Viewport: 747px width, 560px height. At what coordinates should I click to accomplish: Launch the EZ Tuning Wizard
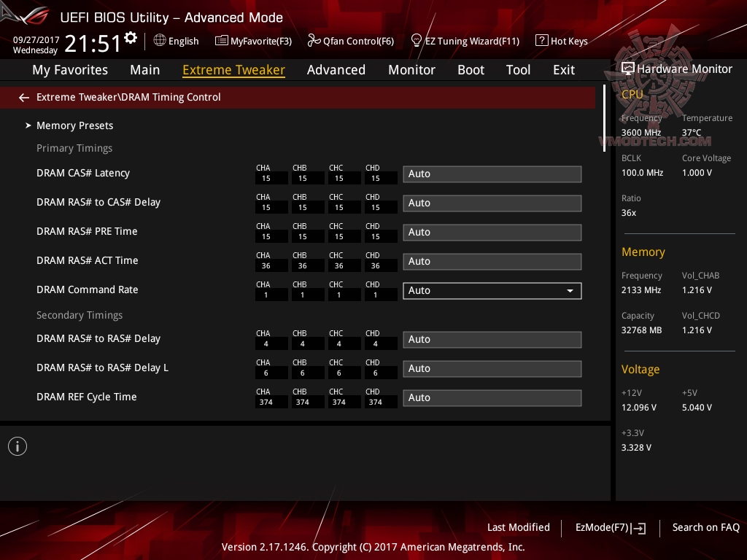465,41
